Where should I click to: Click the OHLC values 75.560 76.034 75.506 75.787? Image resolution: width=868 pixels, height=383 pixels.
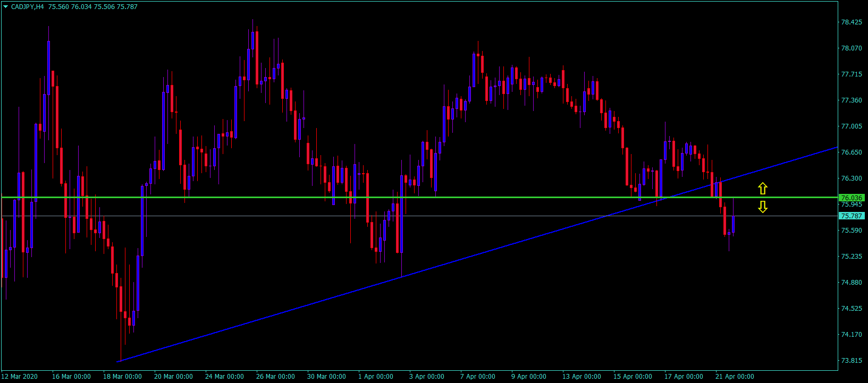pyautogui.click(x=93, y=7)
